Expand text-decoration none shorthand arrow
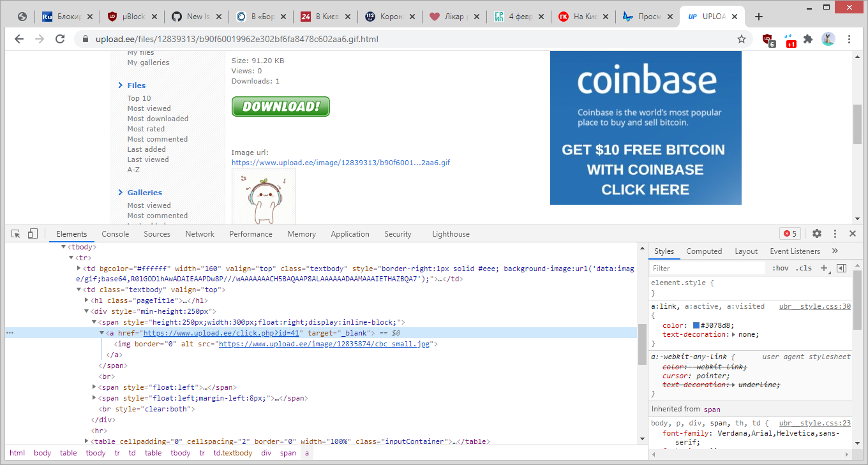This screenshot has height=465, width=868. (733, 334)
